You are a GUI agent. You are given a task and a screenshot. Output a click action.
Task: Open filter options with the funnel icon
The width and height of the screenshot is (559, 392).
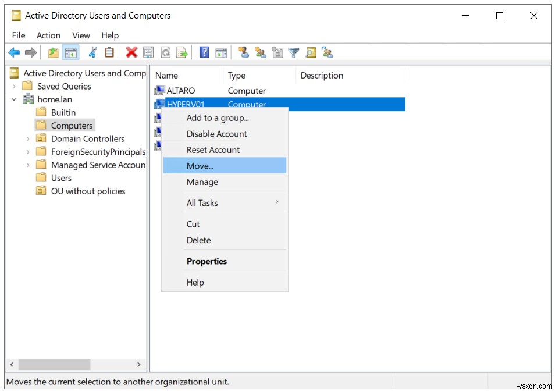294,52
